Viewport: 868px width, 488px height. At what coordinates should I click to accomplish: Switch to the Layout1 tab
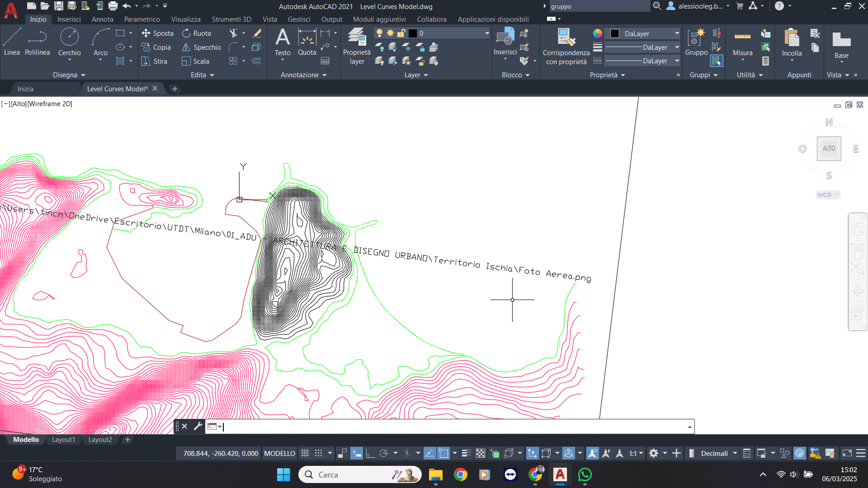point(63,440)
